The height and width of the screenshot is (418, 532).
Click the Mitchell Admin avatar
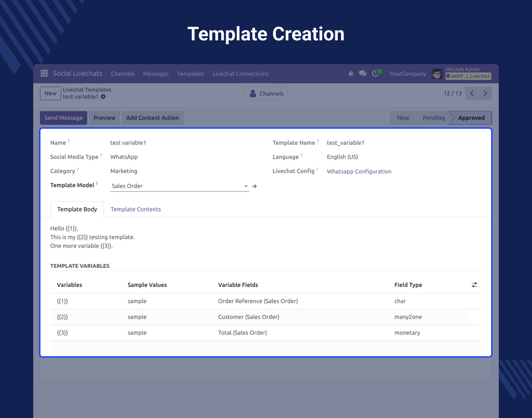(437, 74)
